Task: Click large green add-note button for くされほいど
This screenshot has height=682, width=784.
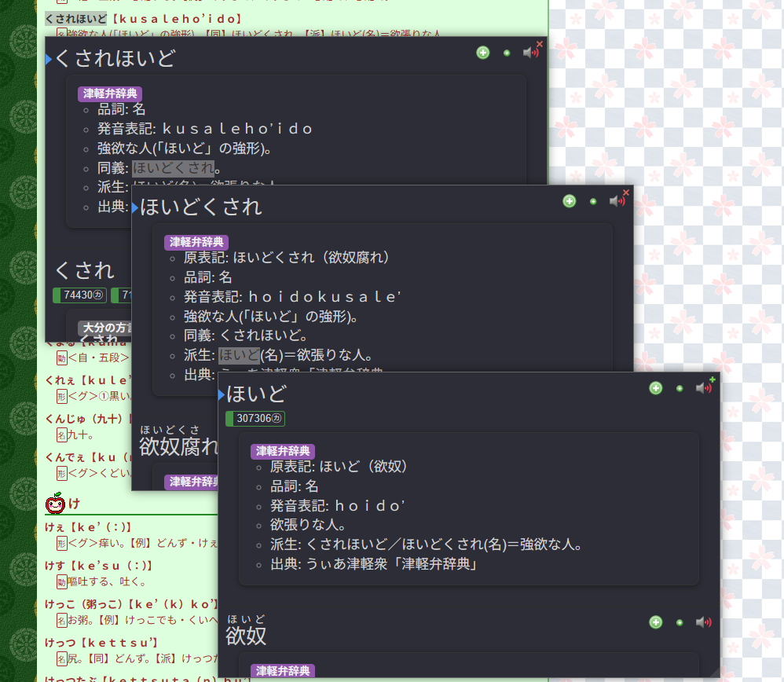Action: [482, 53]
